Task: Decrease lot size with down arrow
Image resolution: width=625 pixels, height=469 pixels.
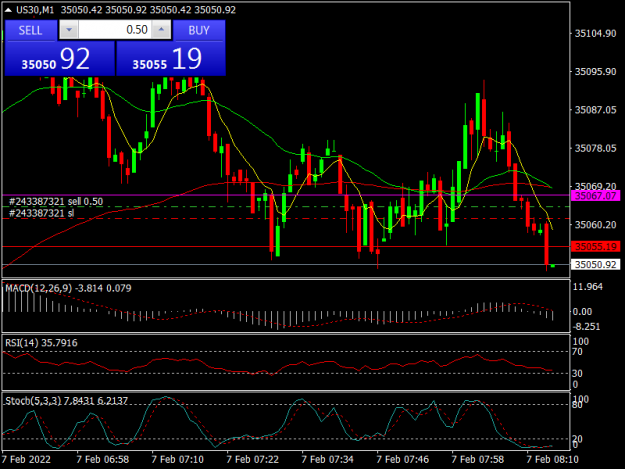Action: [69, 30]
